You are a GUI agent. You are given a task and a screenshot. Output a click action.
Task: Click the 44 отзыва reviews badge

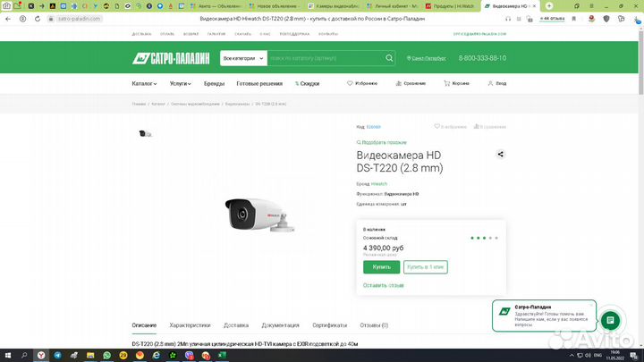(x=552, y=19)
